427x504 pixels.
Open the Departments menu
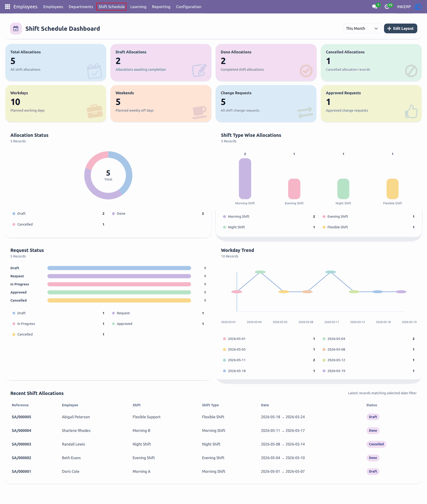81,7
